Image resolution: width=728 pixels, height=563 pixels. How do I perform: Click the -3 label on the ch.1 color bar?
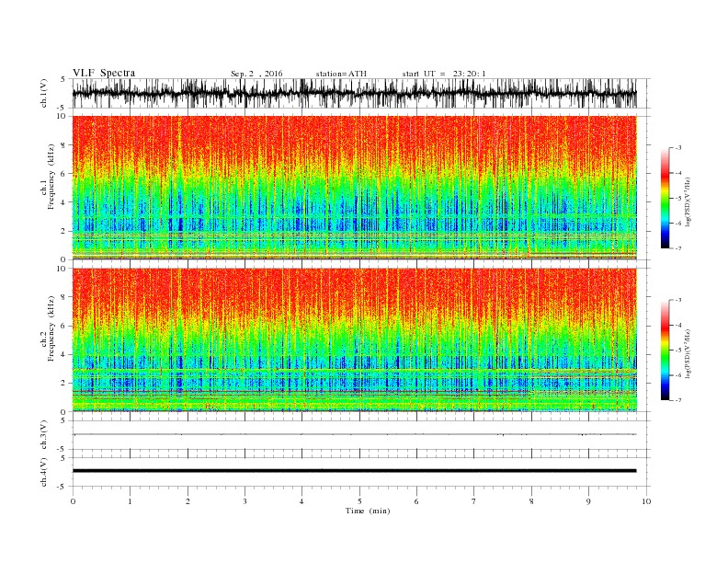click(x=678, y=148)
